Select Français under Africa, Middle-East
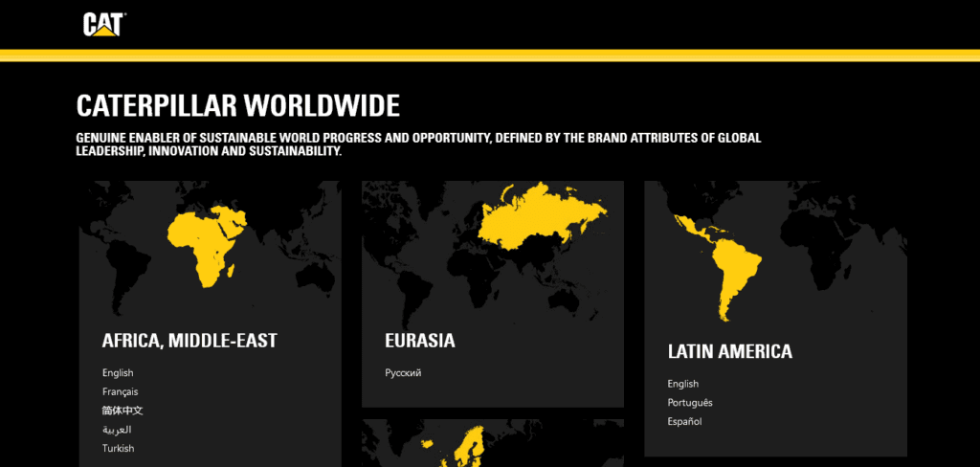This screenshot has height=467, width=980. pos(120,392)
